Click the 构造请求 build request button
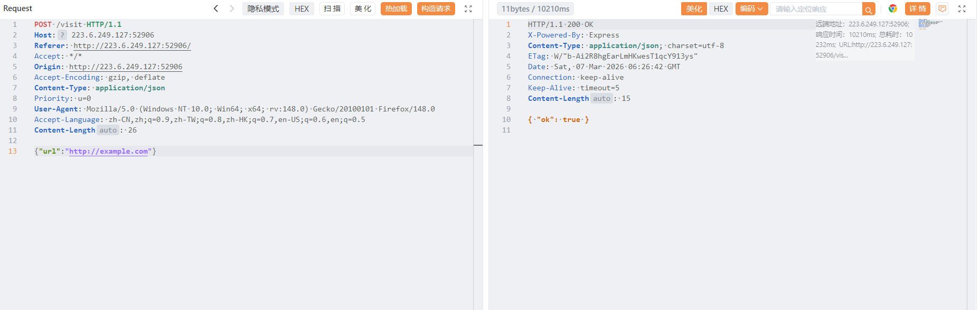 pos(436,9)
